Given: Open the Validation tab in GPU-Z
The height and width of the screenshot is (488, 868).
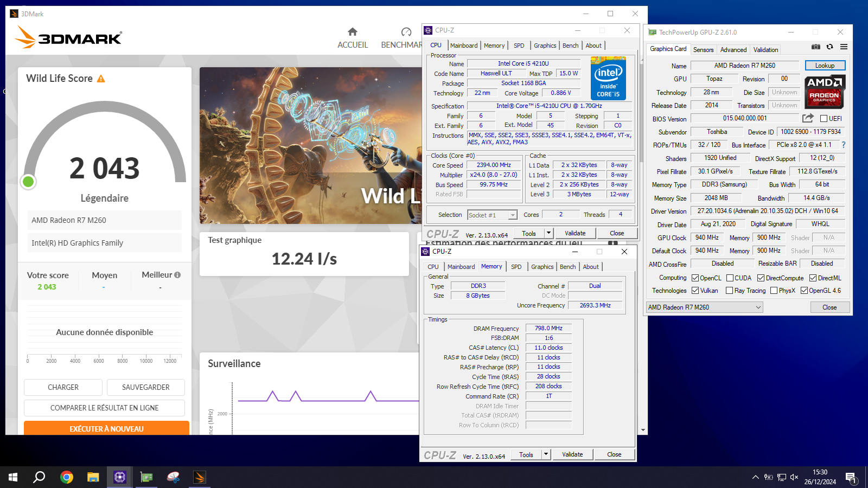Looking at the screenshot, I should pos(765,50).
